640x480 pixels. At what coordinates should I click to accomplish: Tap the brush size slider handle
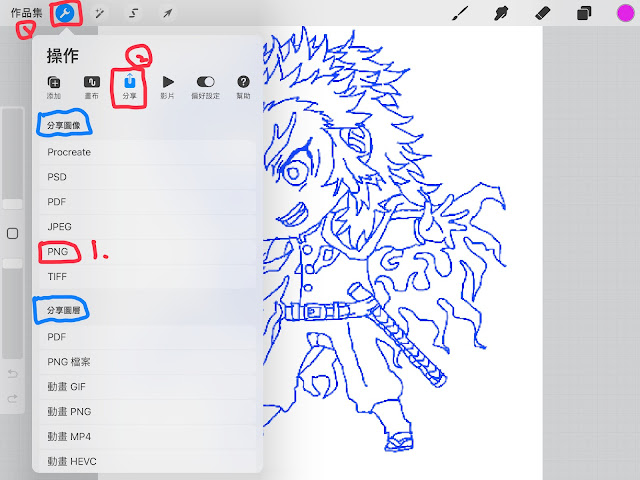[x=13, y=204]
